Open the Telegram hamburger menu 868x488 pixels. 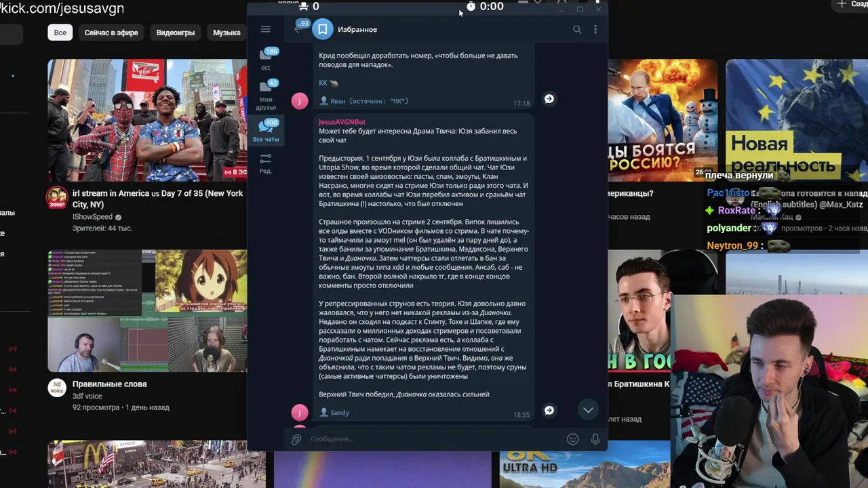pos(265,29)
